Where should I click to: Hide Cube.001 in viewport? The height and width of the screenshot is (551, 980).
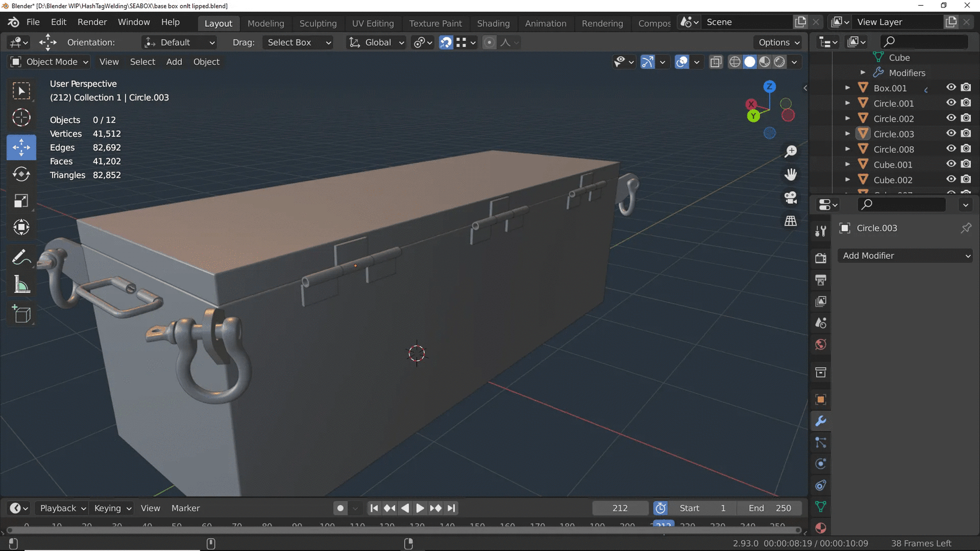click(951, 164)
